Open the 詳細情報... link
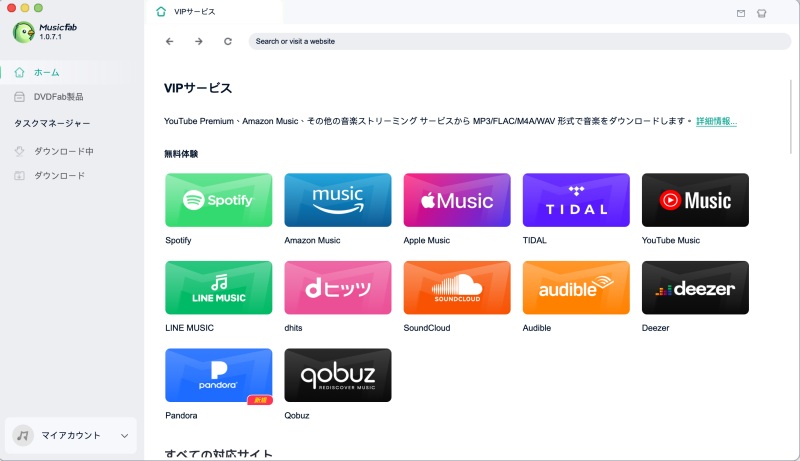 tap(716, 121)
